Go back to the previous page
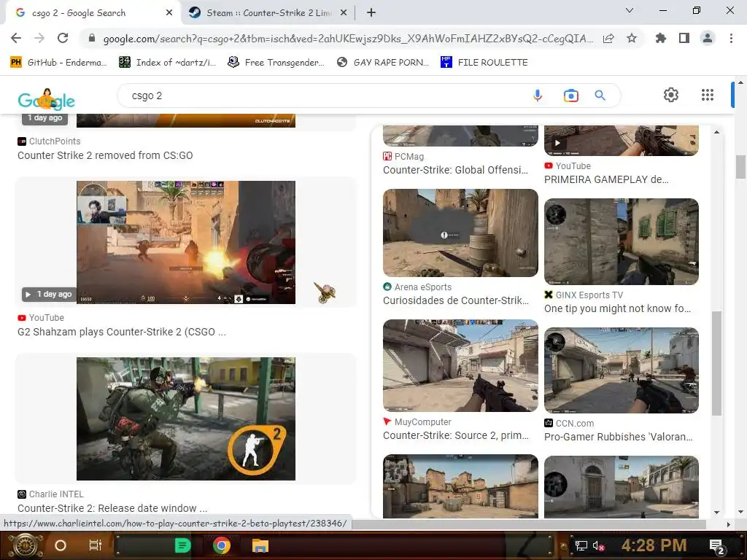Viewport: 747px width, 560px height. pos(16,38)
